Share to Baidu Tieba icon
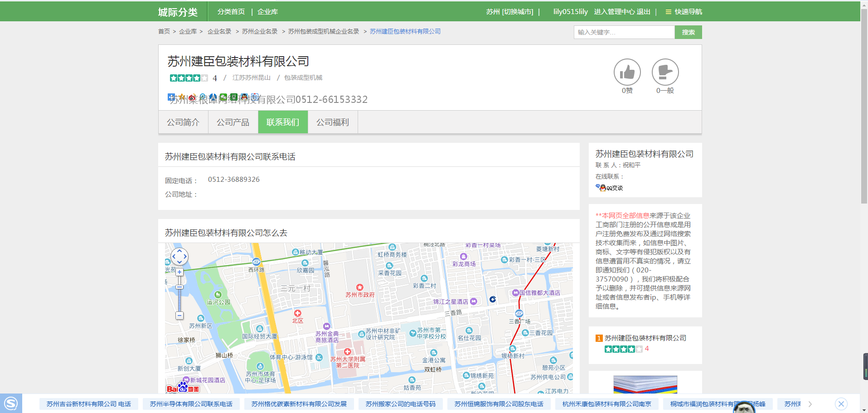This screenshot has height=413, width=868. [x=255, y=97]
